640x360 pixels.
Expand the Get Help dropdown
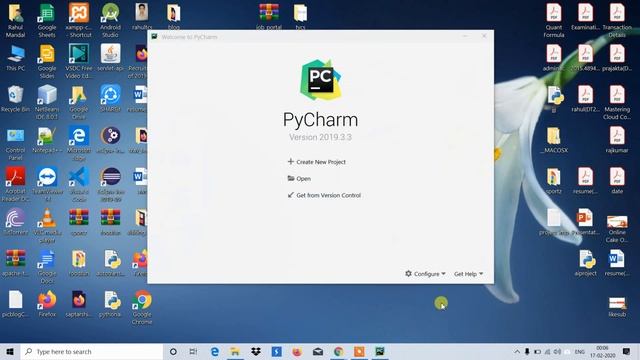tap(469, 273)
